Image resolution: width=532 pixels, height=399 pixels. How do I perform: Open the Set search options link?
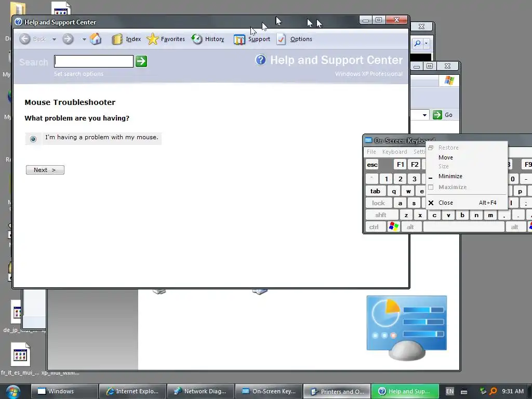[x=79, y=74]
